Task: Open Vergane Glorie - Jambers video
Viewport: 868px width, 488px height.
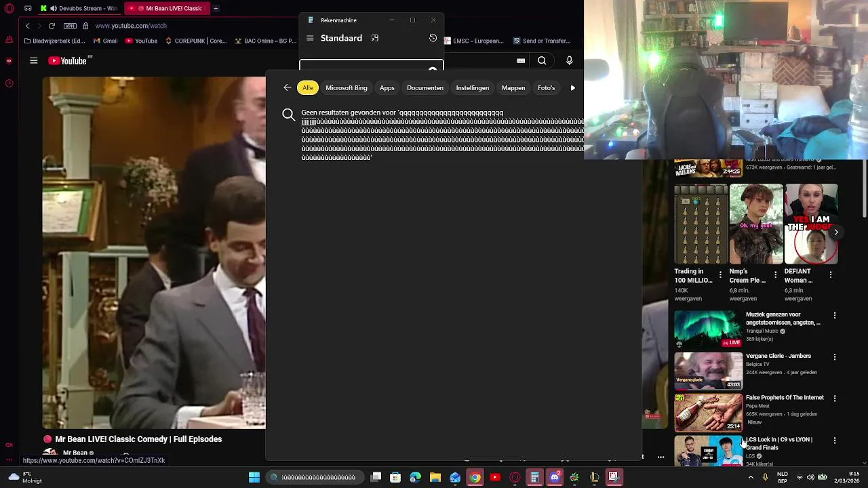Action: [x=778, y=356]
